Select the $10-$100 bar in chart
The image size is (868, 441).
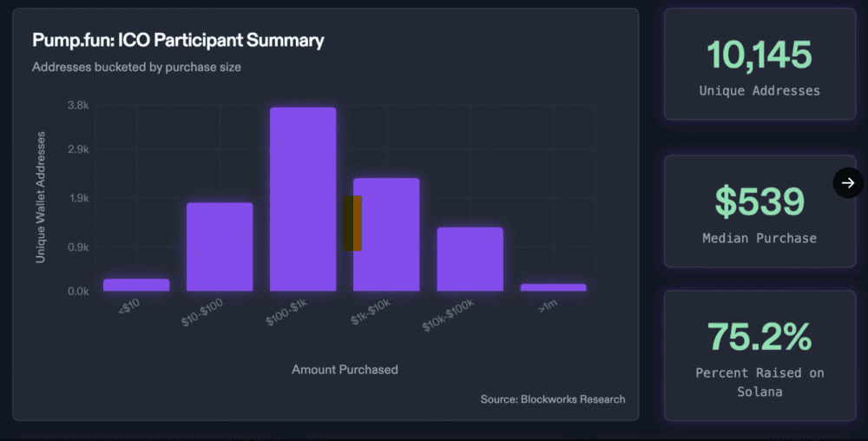[x=220, y=247]
